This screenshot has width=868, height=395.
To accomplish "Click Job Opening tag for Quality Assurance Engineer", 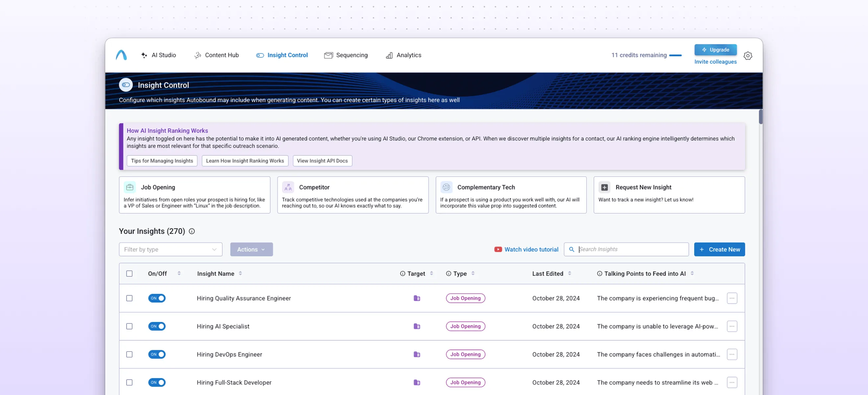I will tap(465, 298).
